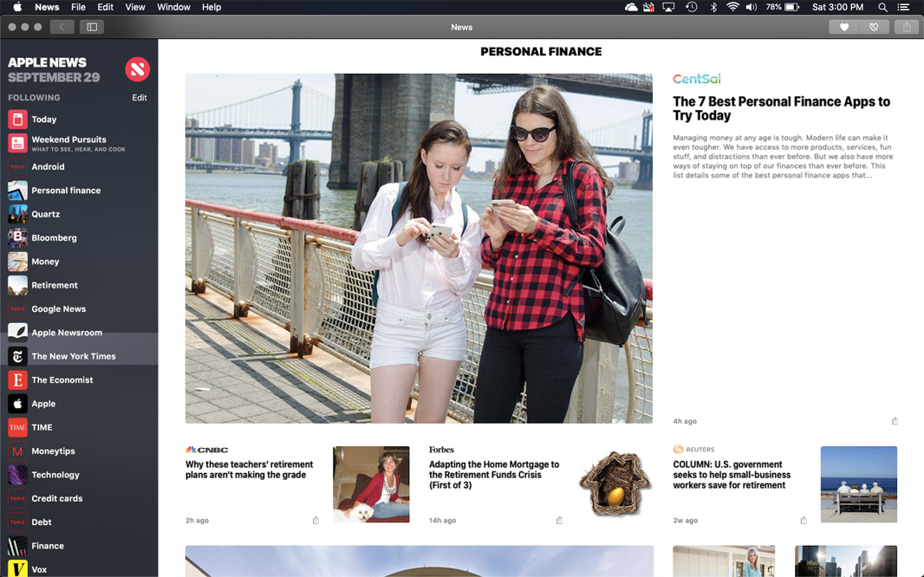924x577 pixels.
Task: Click the Share button in toolbar
Action: [907, 27]
